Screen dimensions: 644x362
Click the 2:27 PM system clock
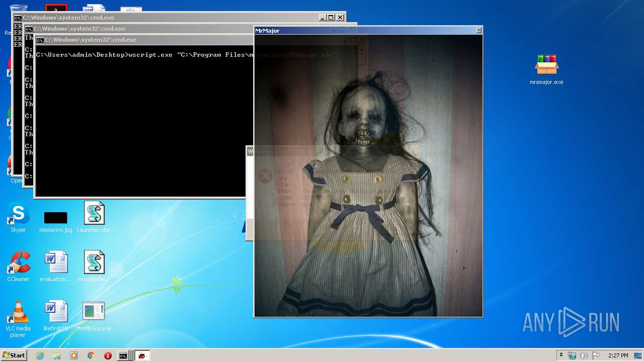pyautogui.click(x=618, y=355)
